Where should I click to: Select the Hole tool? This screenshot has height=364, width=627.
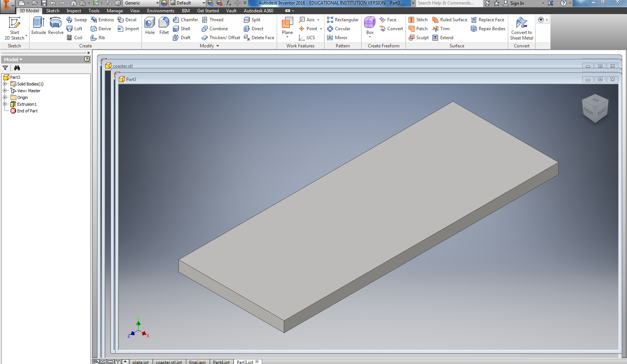point(150,26)
